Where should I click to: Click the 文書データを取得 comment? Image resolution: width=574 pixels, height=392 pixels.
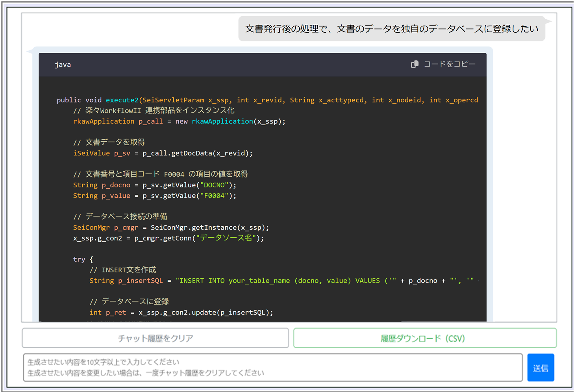click(x=109, y=142)
